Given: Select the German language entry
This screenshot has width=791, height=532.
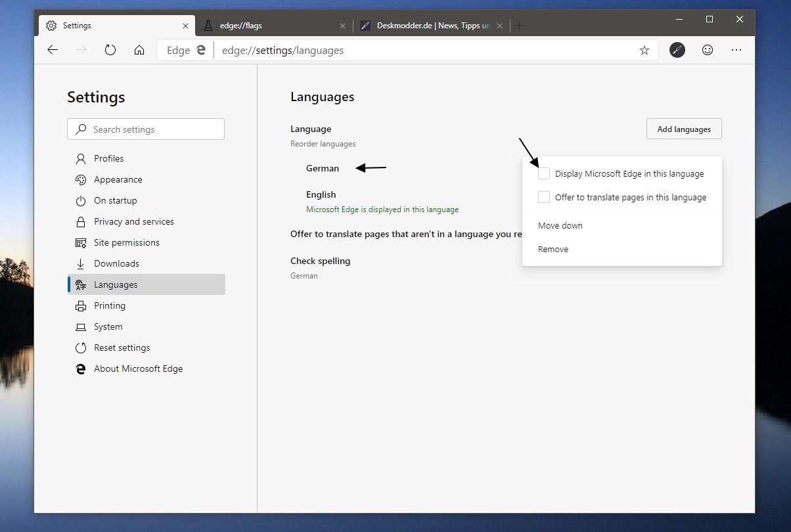Looking at the screenshot, I should [x=323, y=168].
